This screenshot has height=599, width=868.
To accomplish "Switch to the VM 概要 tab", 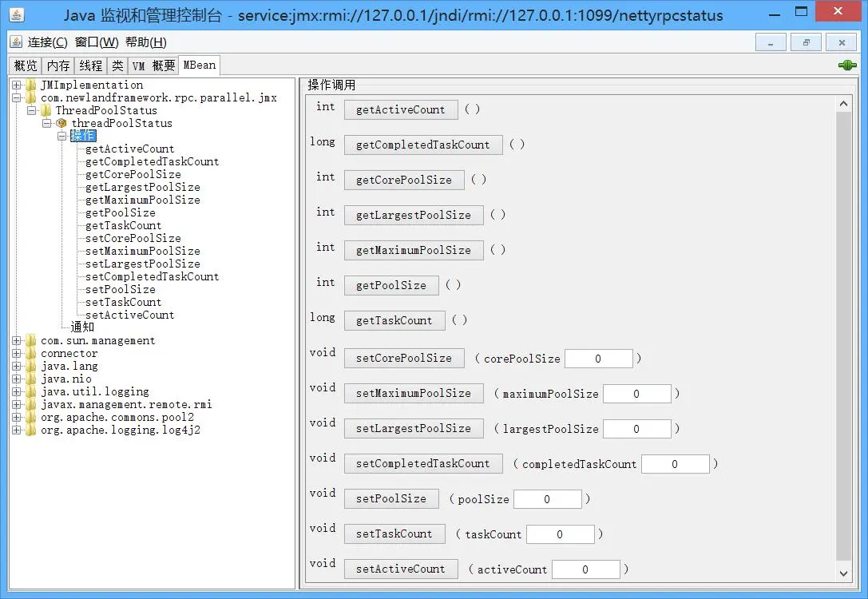I will click(153, 65).
